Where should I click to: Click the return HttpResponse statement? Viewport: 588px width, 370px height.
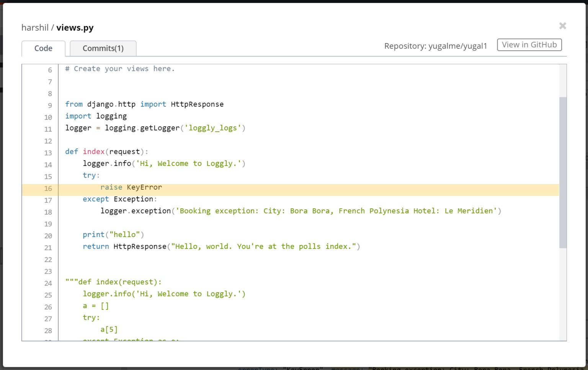(221, 246)
